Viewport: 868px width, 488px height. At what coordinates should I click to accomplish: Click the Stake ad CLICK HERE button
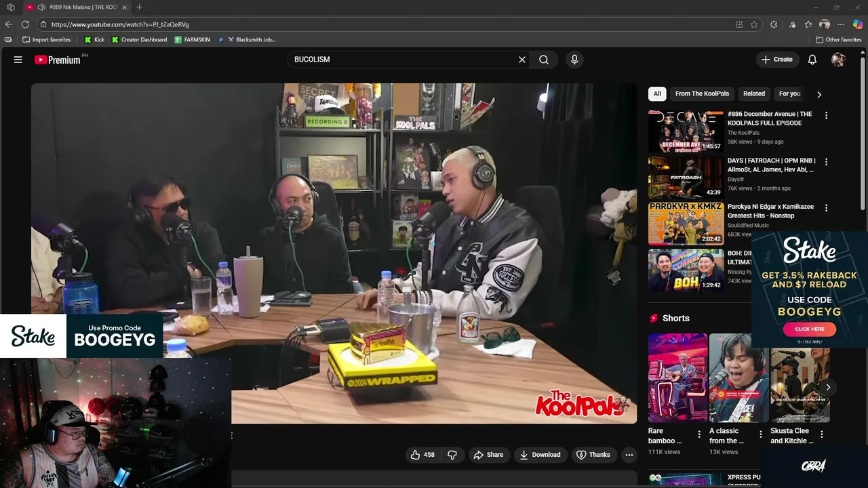[x=809, y=329]
